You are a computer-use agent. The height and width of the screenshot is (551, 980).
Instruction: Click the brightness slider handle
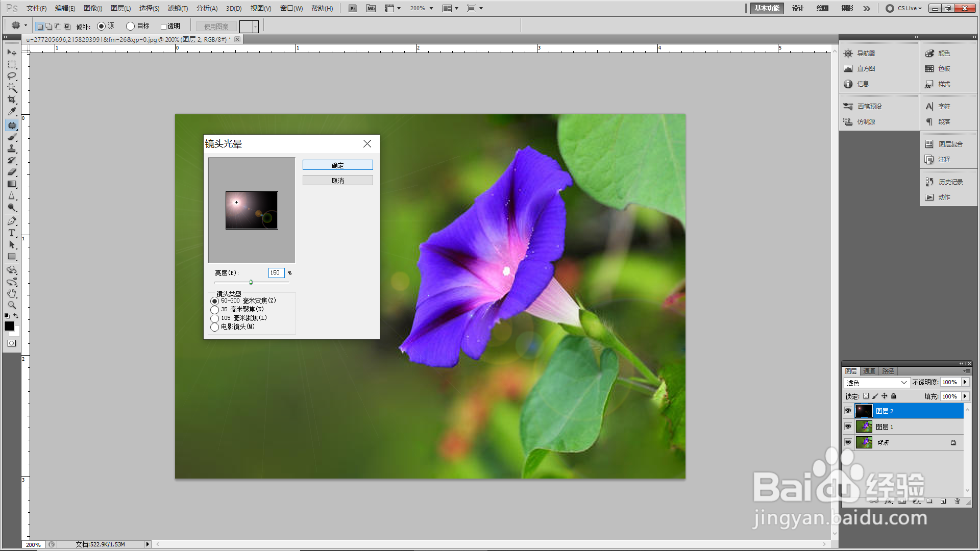pyautogui.click(x=251, y=282)
